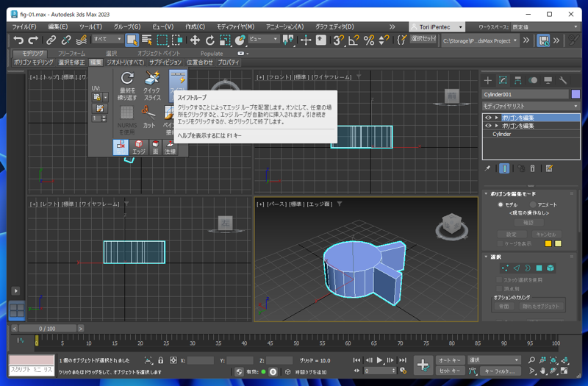The height and width of the screenshot is (386, 588).
Task: Select Polygon sub-object level icon
Action: click(x=539, y=268)
